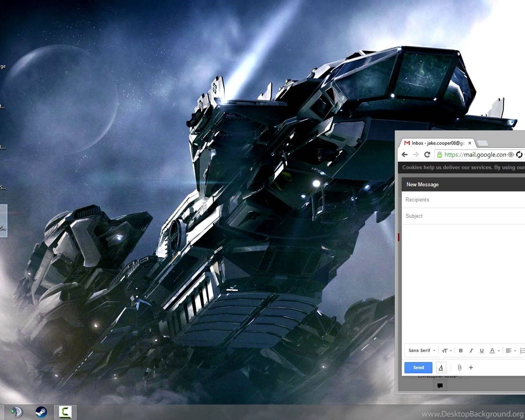Apply underline formatting in compose toolbar
This screenshot has width=525, height=420.
pos(482,351)
